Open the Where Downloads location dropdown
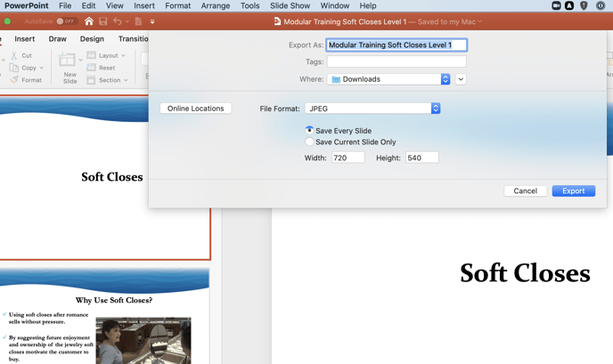 388,79
